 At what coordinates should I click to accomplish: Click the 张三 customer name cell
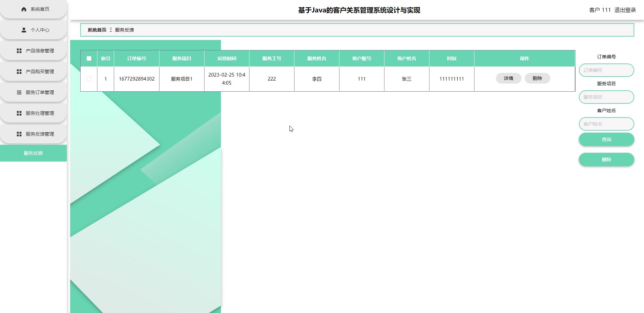pyautogui.click(x=407, y=79)
